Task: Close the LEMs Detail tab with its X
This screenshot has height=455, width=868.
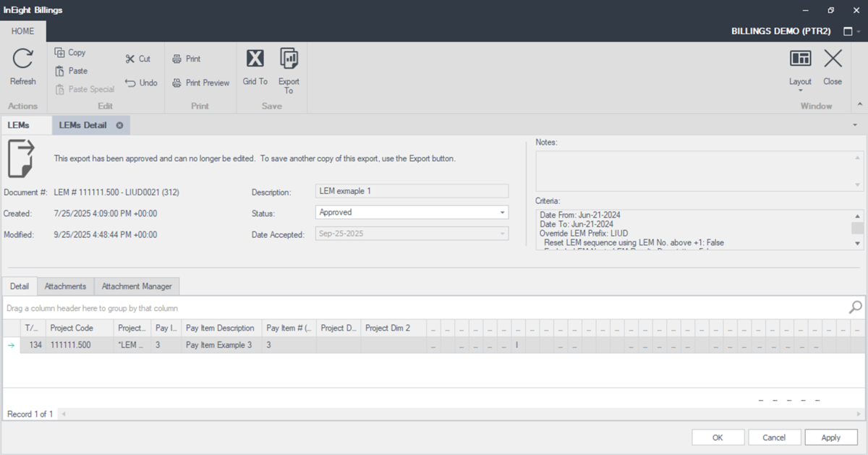Action: tap(119, 125)
